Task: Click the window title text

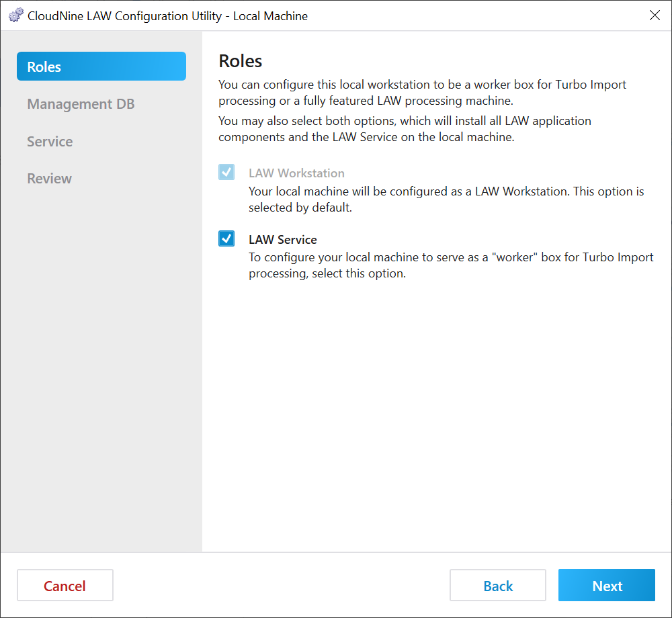Action: [167, 16]
